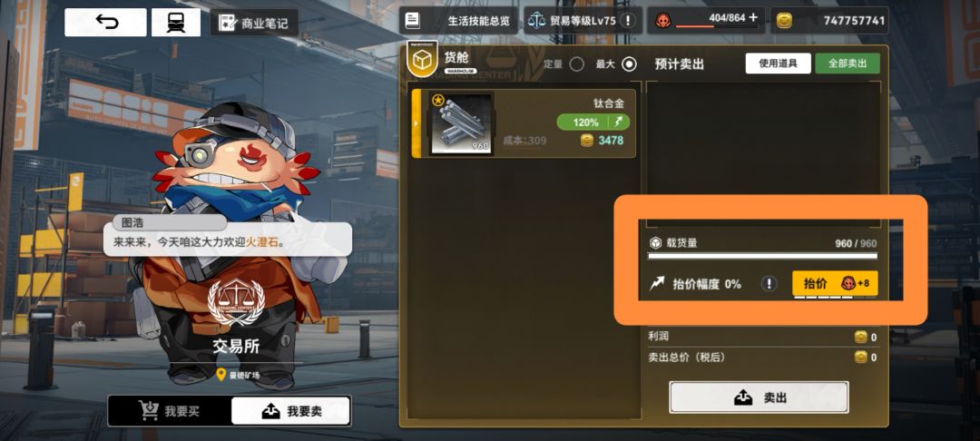980x441 pixels.
Task: Expand the yellow arrow on 钛合金 card
Action: pyautogui.click(x=416, y=123)
